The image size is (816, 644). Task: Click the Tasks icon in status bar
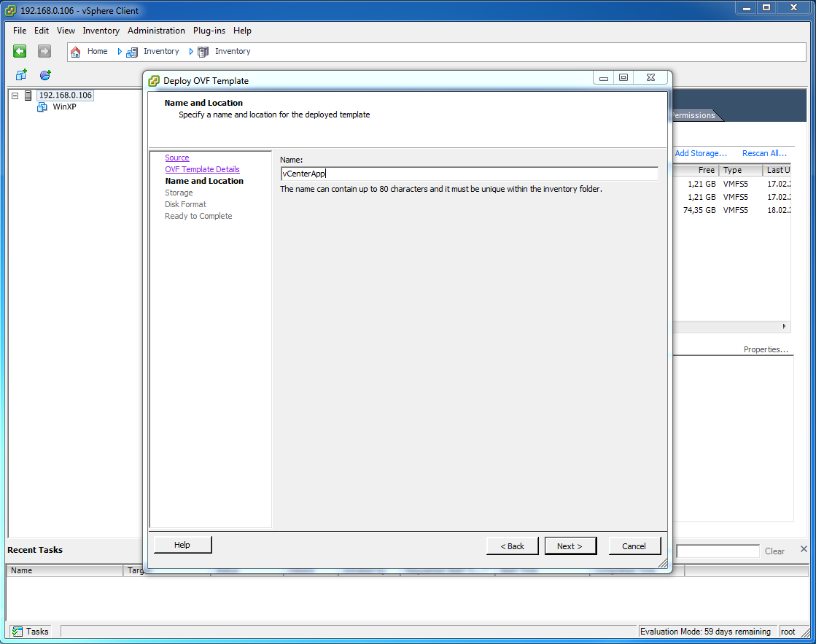click(18, 632)
